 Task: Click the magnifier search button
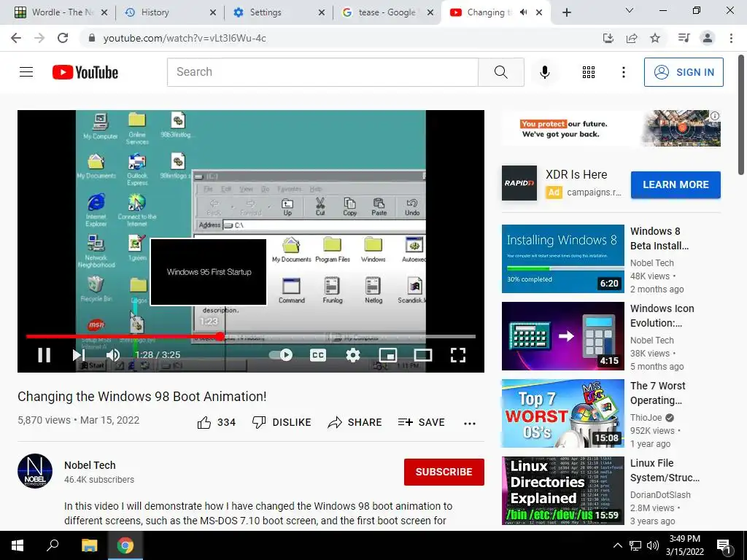pos(500,72)
